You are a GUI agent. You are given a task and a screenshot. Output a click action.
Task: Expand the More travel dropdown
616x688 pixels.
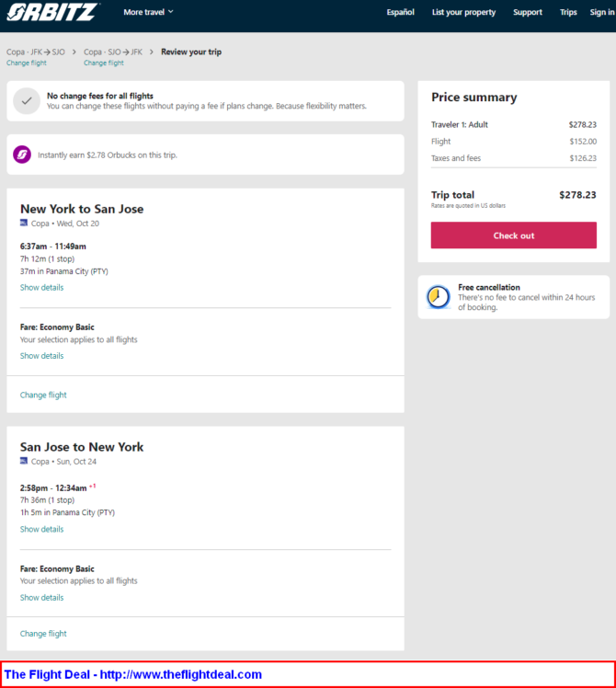(x=148, y=12)
